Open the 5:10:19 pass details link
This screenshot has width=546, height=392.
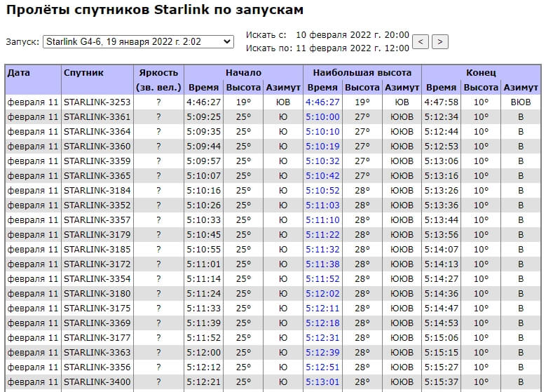point(322,146)
